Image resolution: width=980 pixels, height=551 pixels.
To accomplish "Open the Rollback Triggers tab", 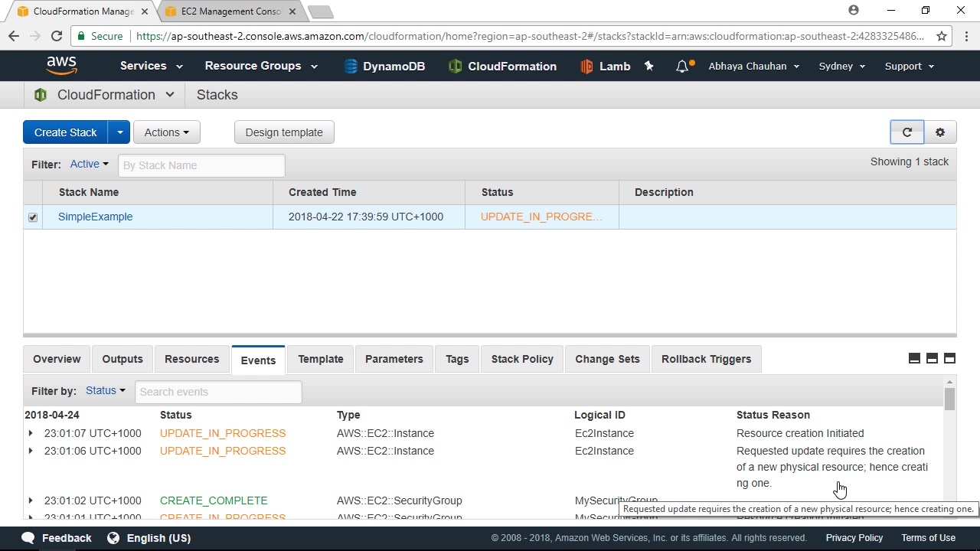I will [706, 359].
